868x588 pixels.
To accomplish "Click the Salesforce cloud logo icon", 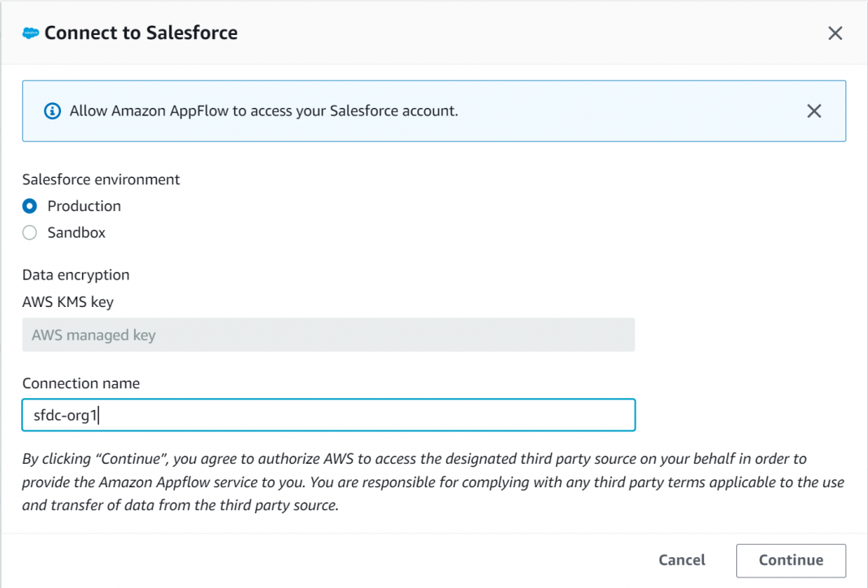I will (31, 33).
